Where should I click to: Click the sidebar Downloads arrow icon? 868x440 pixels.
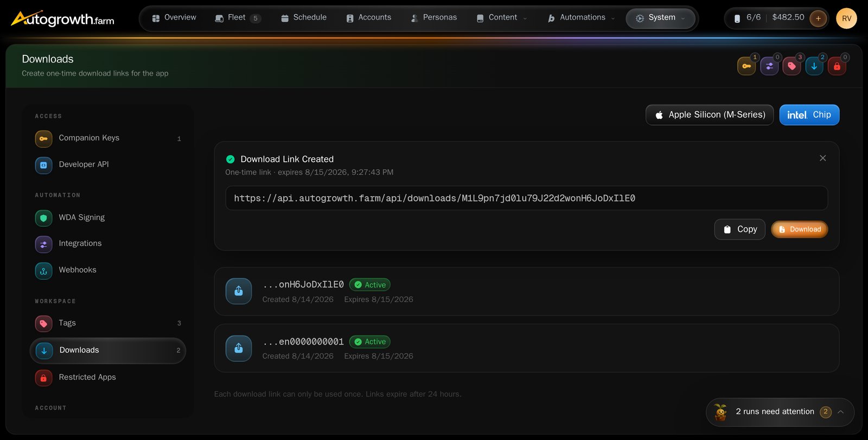coord(44,351)
